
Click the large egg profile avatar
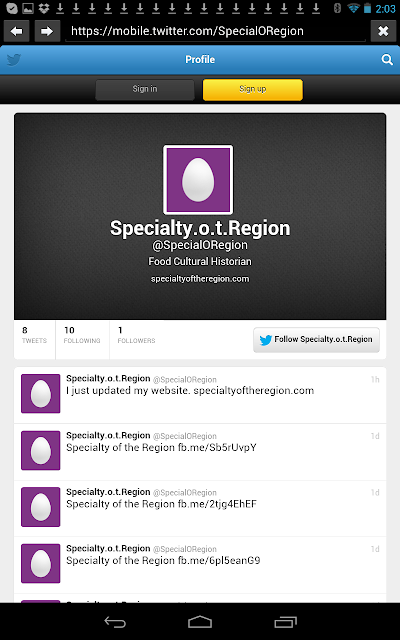coord(198,180)
